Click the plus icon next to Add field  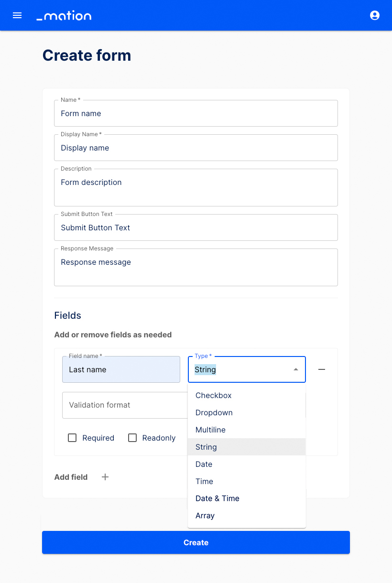click(105, 477)
